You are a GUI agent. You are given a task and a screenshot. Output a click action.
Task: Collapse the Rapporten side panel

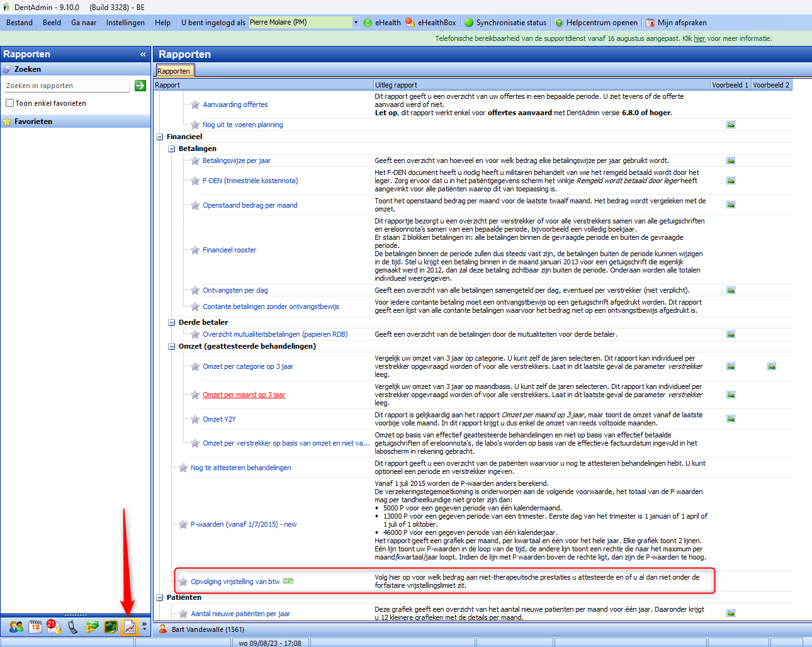click(143, 54)
